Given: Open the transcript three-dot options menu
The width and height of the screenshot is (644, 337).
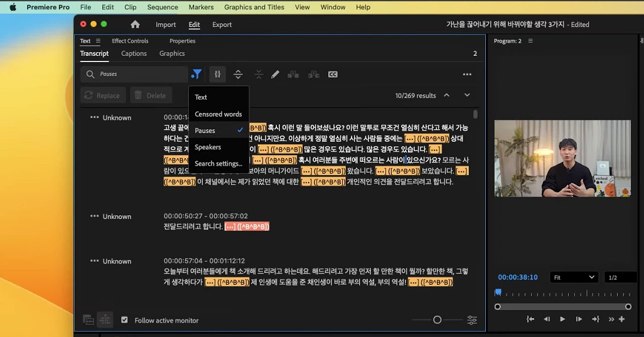Looking at the screenshot, I should pos(467,74).
